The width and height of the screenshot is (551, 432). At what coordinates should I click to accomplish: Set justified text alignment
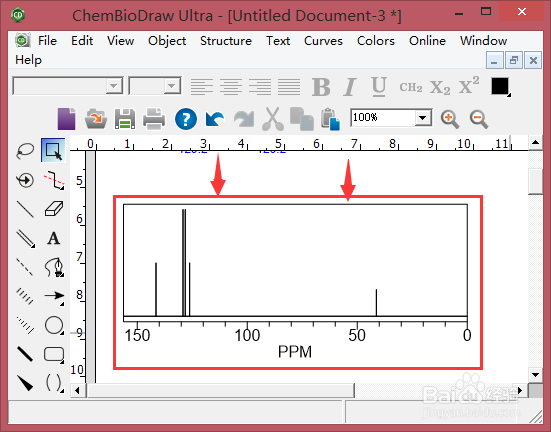(289, 86)
